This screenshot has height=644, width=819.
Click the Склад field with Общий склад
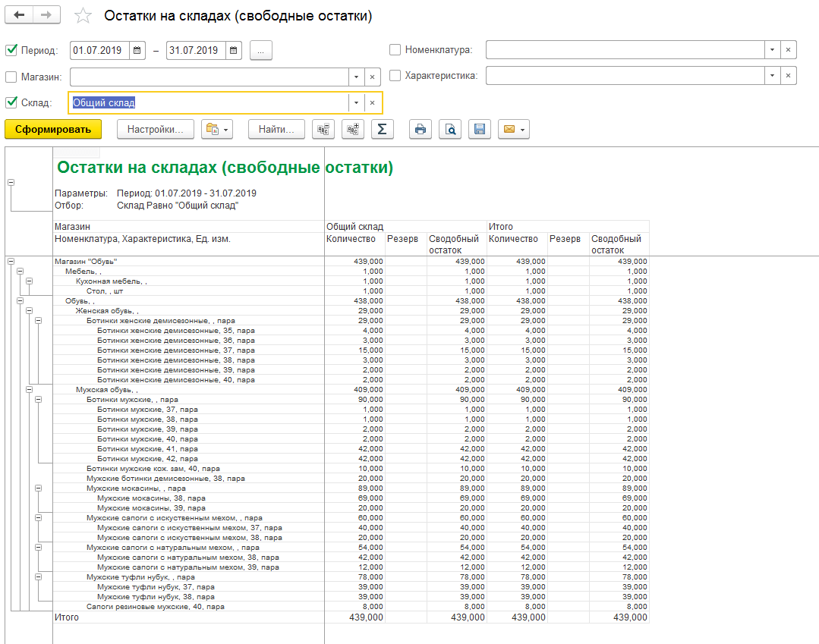tap(209, 103)
